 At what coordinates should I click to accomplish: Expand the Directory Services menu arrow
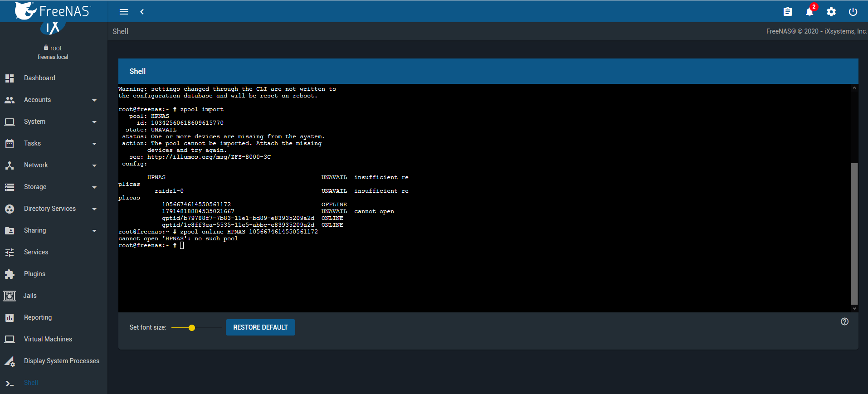tap(94, 209)
